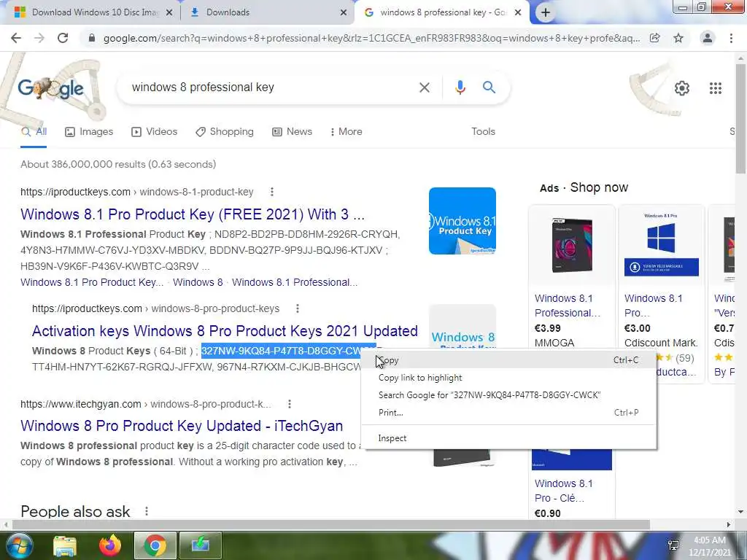Open options for itechgyan result
Screen dimensions: 747x560
(x=289, y=404)
